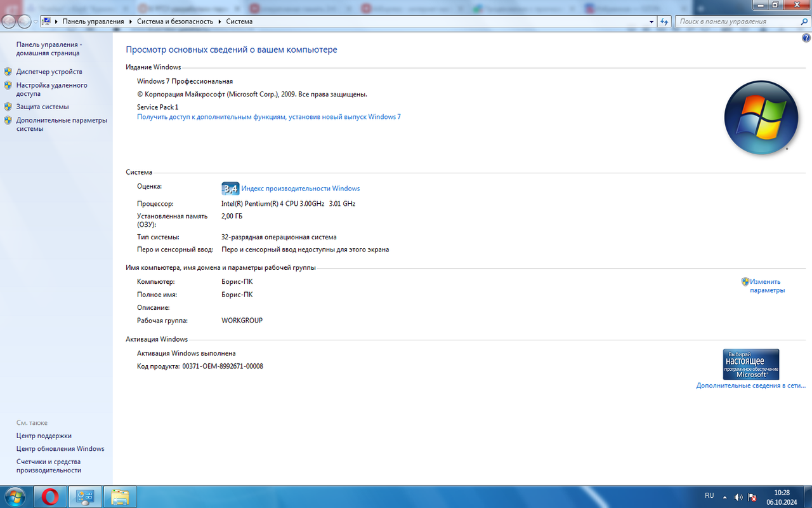Click the Forward navigation arrow button
This screenshot has width=812, height=508.
pyautogui.click(x=24, y=22)
